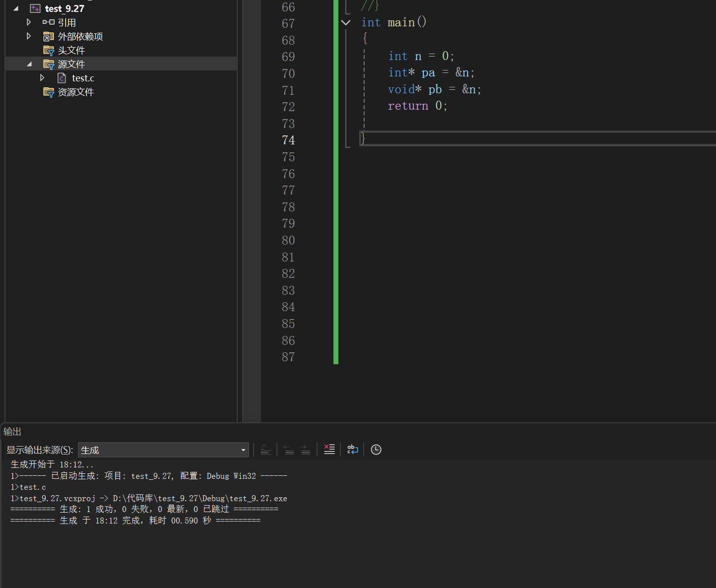Image resolution: width=716 pixels, height=588 pixels.
Task: Select the 引用 tree item label
Action: (67, 23)
